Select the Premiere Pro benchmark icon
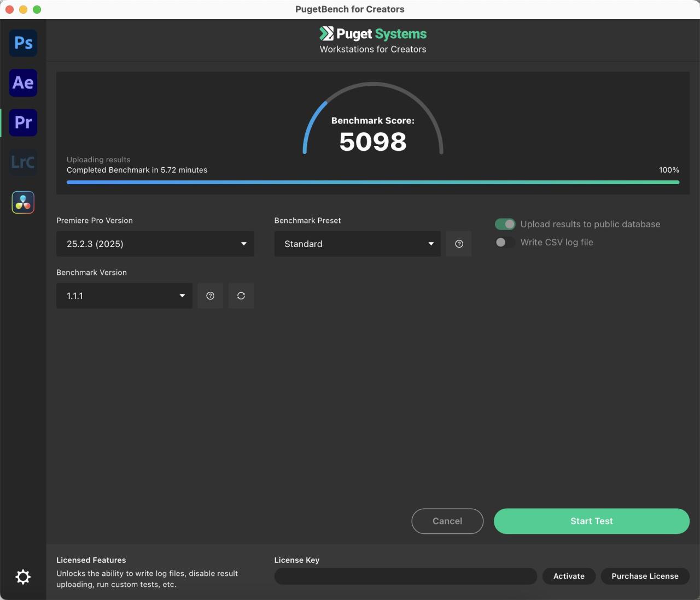 (x=23, y=122)
